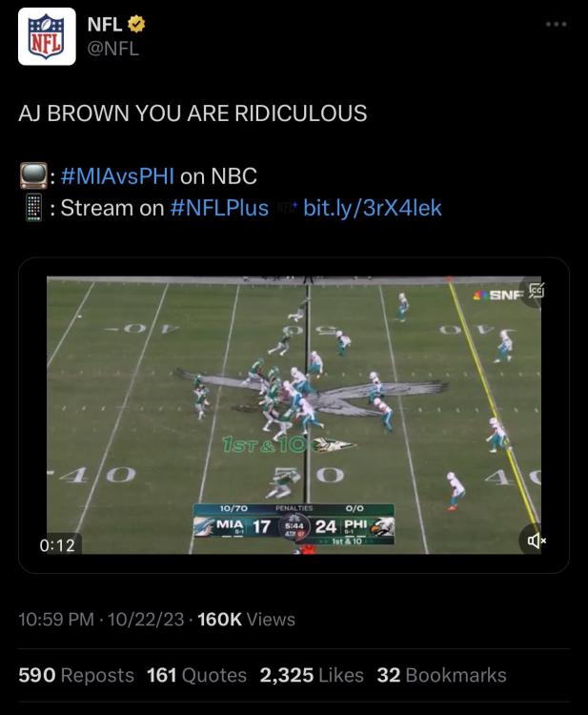Image resolution: width=588 pixels, height=715 pixels.
Task: Toggle closed captions on the video
Action: pos(537,291)
